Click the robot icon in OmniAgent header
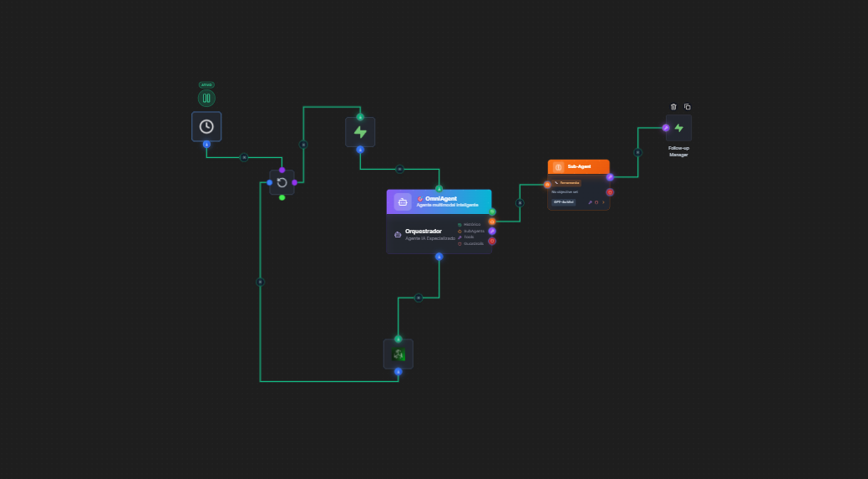 point(403,201)
